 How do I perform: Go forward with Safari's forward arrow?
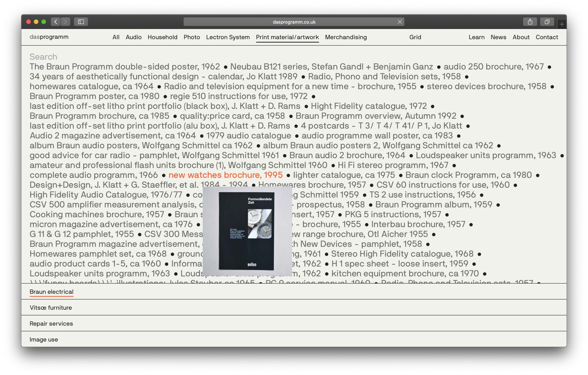(66, 22)
